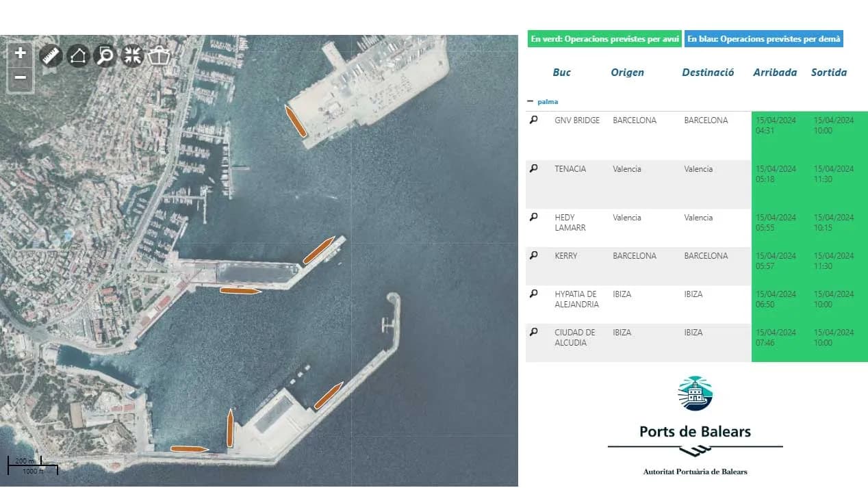Click TENACIA departure time 11:30
The width and height of the screenshot is (868, 488).
[x=823, y=179]
